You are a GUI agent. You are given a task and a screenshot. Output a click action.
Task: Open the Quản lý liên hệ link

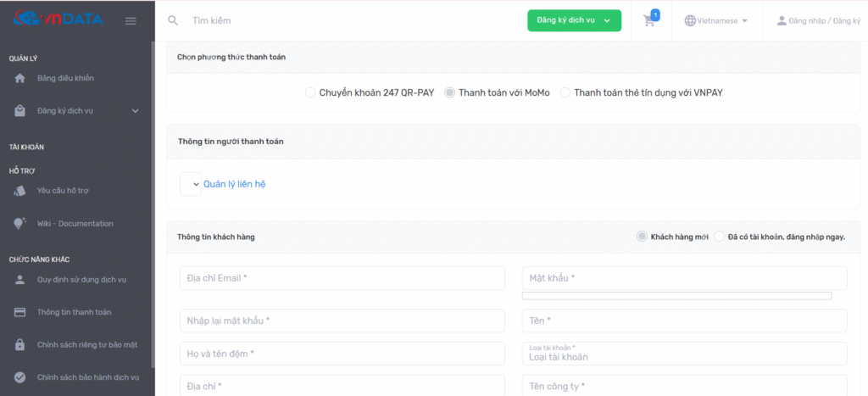234,184
